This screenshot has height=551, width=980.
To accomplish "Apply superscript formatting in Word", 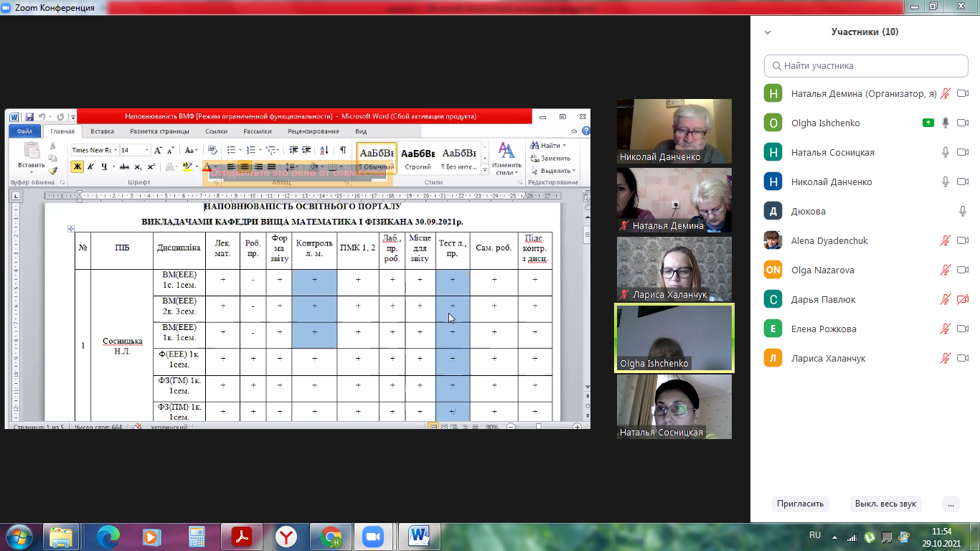I will pos(151,166).
